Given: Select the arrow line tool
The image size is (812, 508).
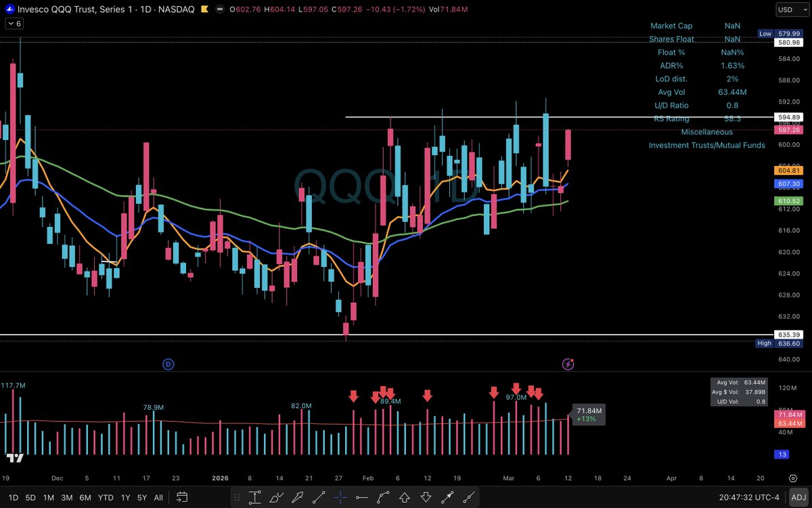Looking at the screenshot, I should tap(447, 497).
